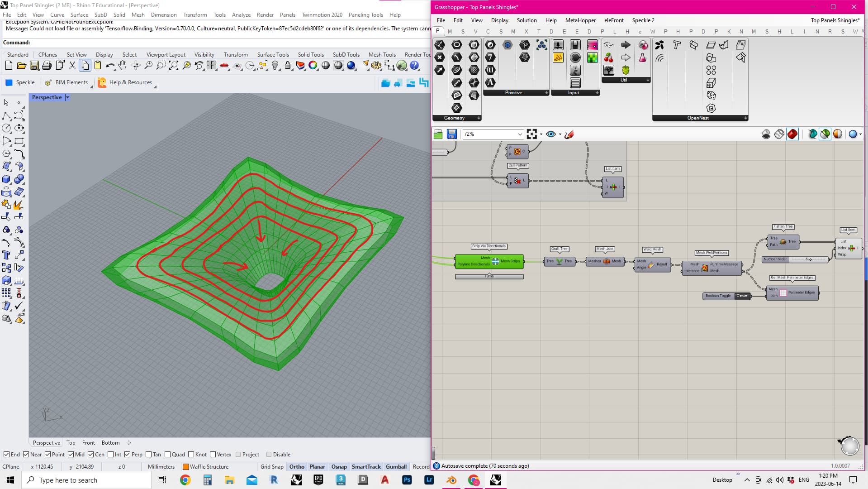
Task: Click the Undo arrow in Rhino toolbar
Action: (x=109, y=66)
